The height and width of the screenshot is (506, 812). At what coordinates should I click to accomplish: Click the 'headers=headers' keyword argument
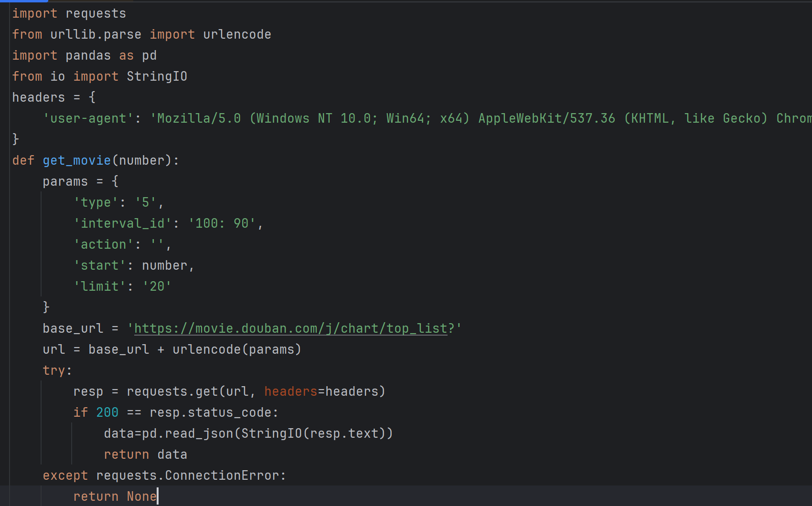[x=321, y=391]
